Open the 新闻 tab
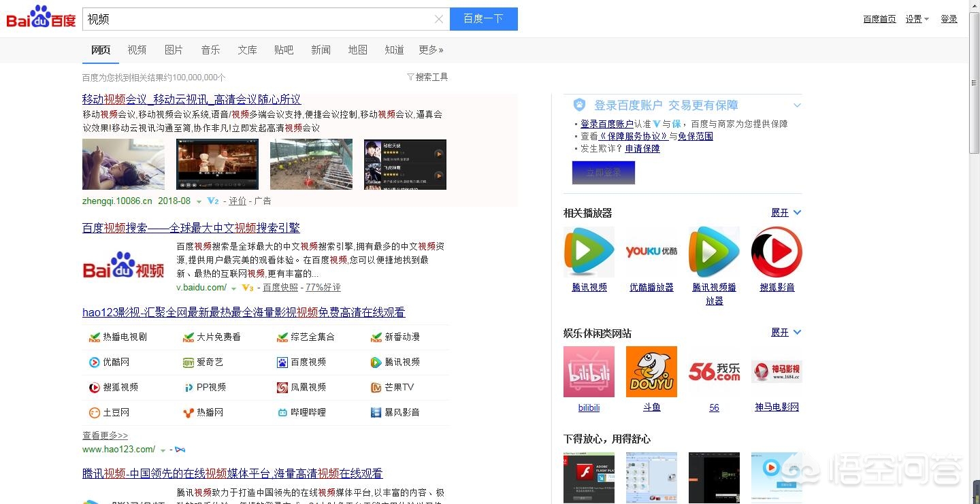 click(321, 50)
